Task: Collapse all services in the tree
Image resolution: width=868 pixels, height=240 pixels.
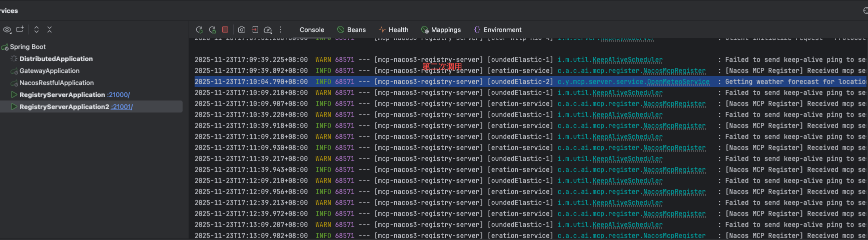Action: pos(50,29)
